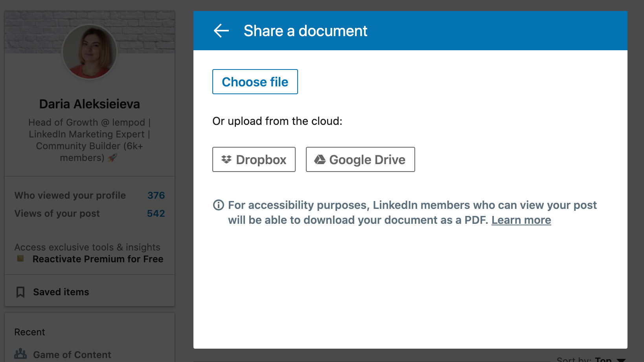The image size is (644, 362).
Task: View the 542 post views stat
Action: tap(155, 213)
